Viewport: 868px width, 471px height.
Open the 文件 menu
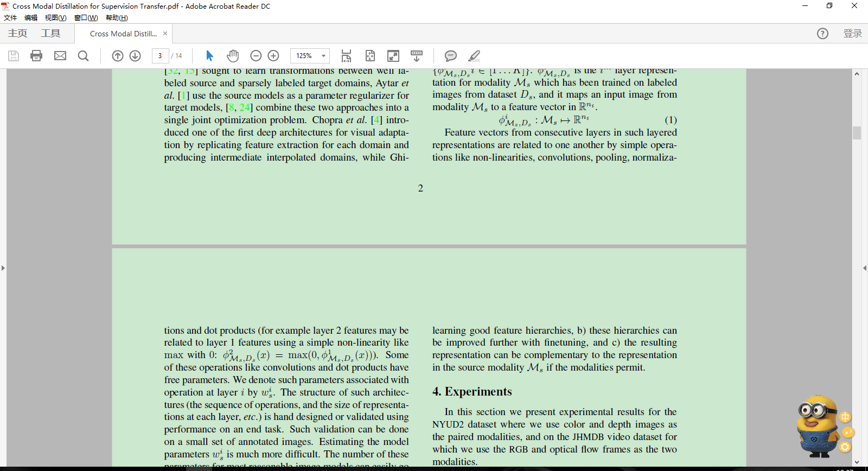pyautogui.click(x=10, y=18)
